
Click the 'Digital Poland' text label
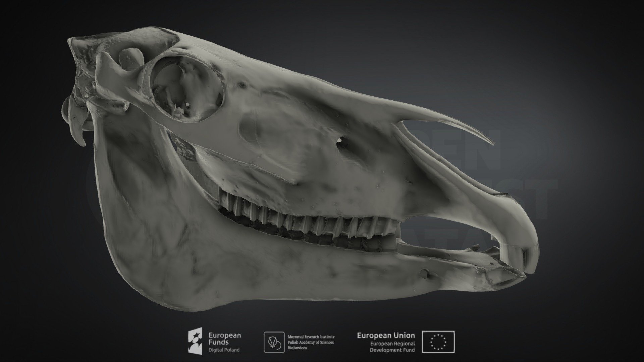coord(224,350)
